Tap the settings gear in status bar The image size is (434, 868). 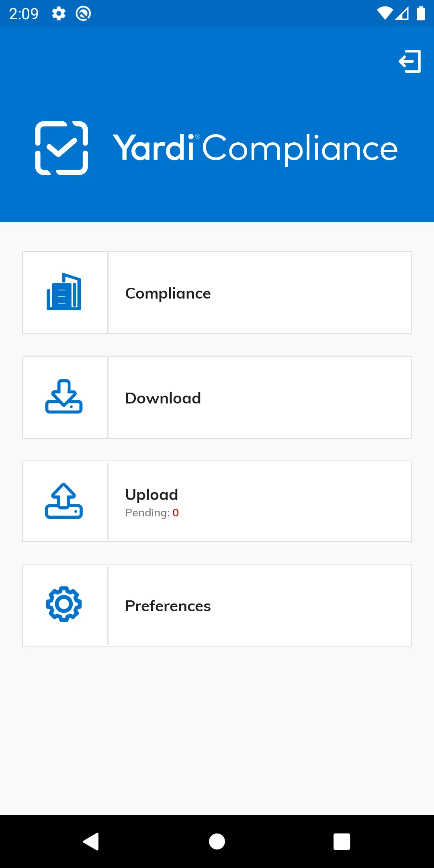[x=59, y=14]
